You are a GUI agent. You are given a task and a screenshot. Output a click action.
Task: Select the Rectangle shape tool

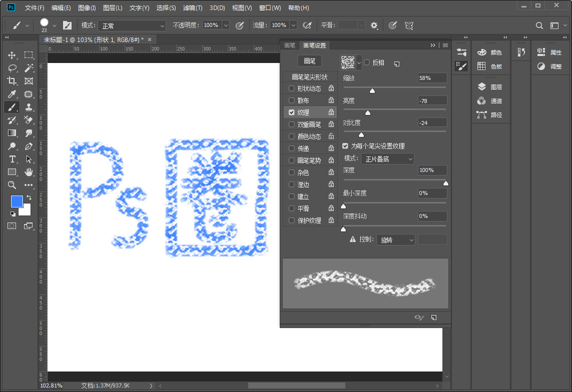click(x=12, y=172)
